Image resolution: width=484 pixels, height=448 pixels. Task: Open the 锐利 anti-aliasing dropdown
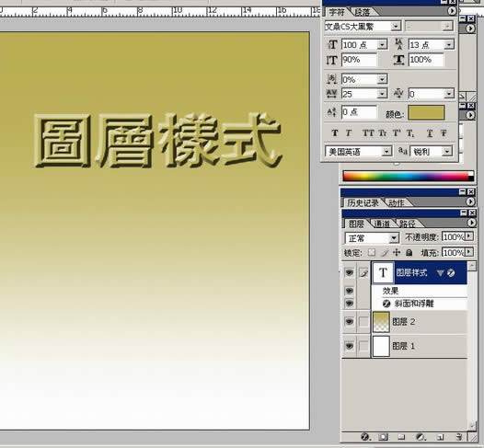pyautogui.click(x=446, y=152)
